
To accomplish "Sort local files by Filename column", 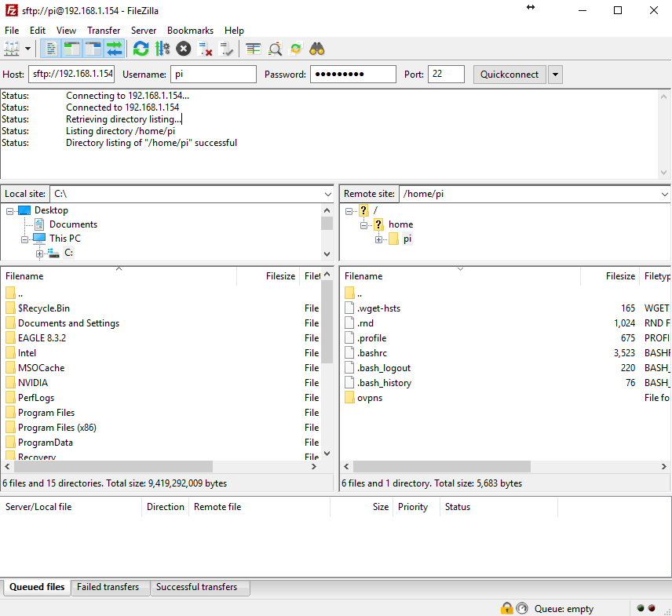I will (119, 276).
